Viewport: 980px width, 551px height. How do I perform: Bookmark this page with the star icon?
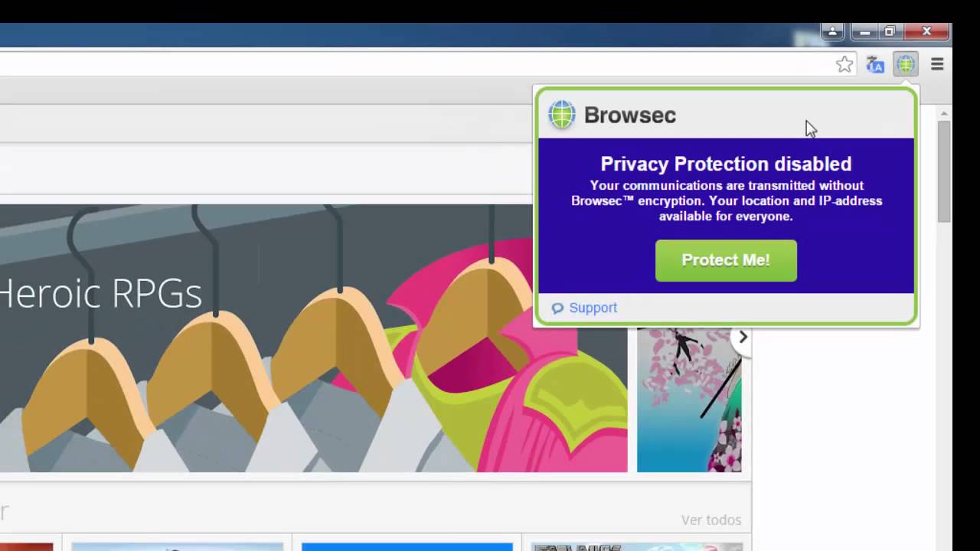tap(844, 65)
